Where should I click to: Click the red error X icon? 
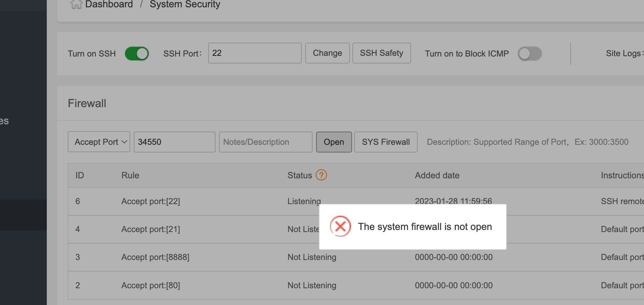(x=340, y=226)
